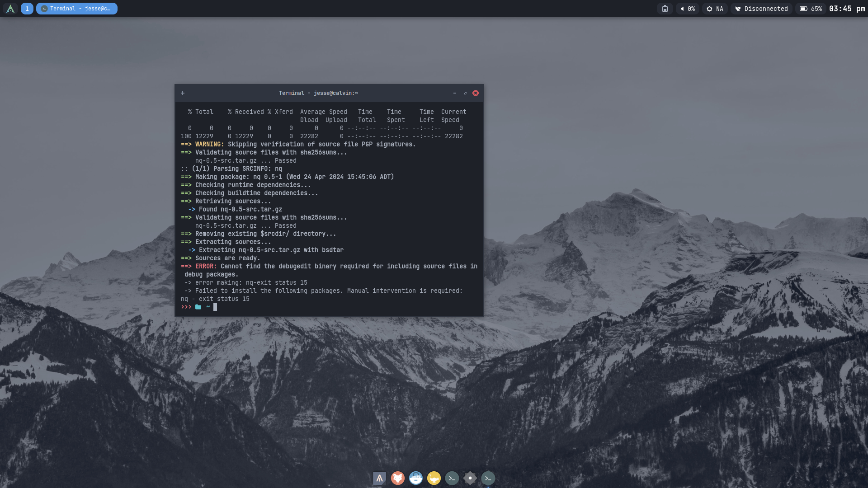This screenshot has width=868, height=488.
Task: Open the file manager basket dock icon
Action: pyautogui.click(x=415, y=478)
